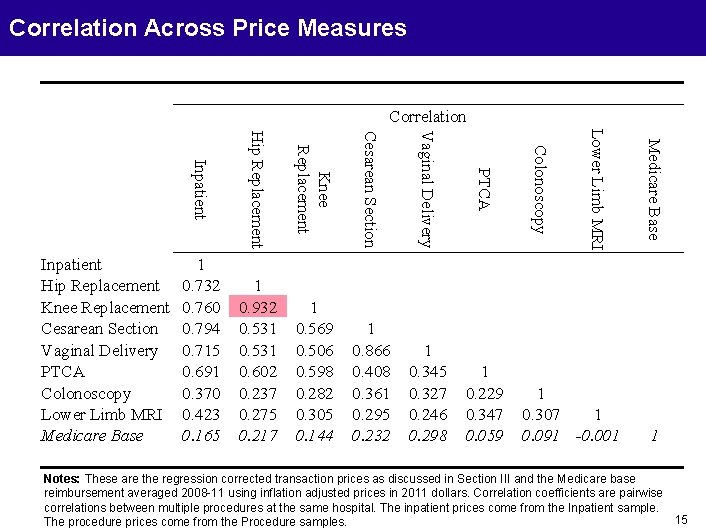
Task: Select the rotated 'Colonoscopy' column header
Action: point(540,189)
